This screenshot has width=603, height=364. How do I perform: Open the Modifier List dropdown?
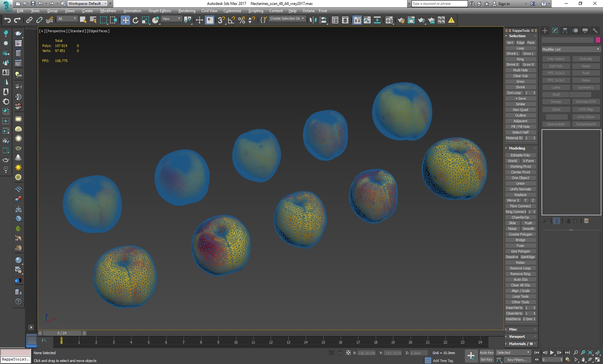click(x=571, y=49)
